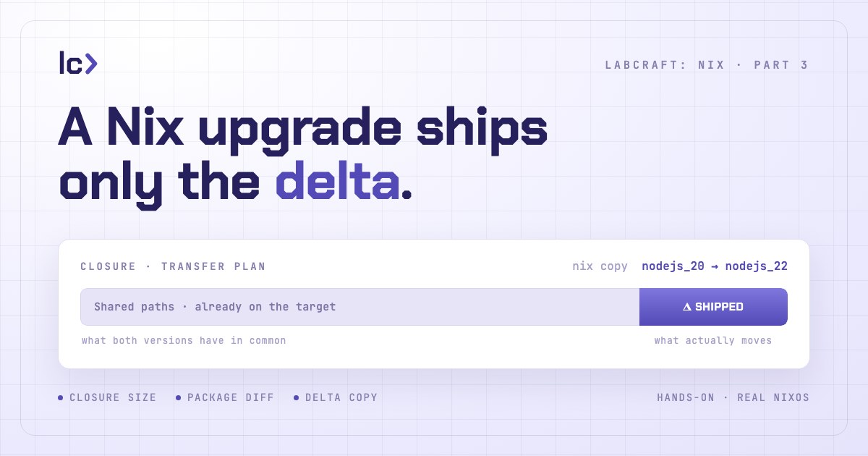Click the bullet dot before PACKAGE DIFF
Screen dimensions: 868x456
[x=179, y=397]
